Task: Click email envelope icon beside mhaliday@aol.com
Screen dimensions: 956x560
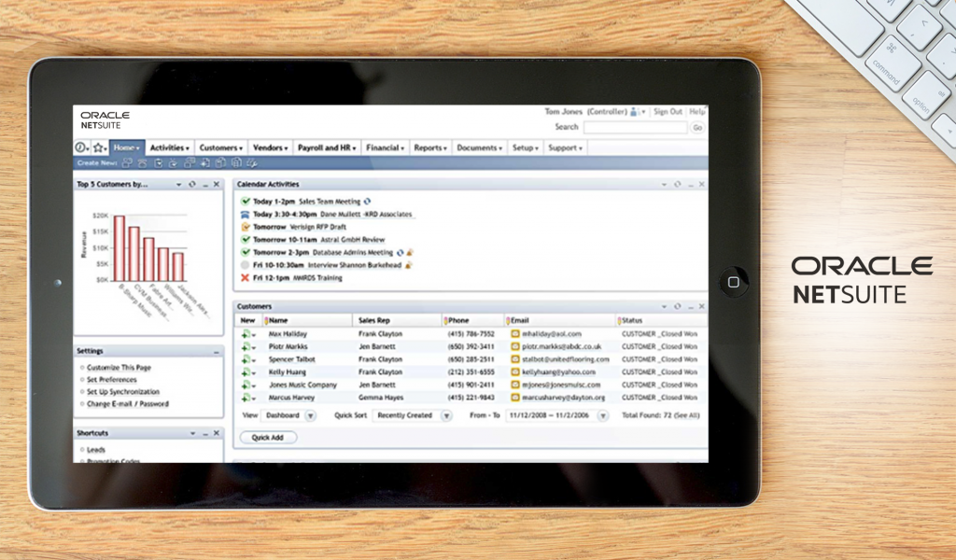Action: coord(514,332)
